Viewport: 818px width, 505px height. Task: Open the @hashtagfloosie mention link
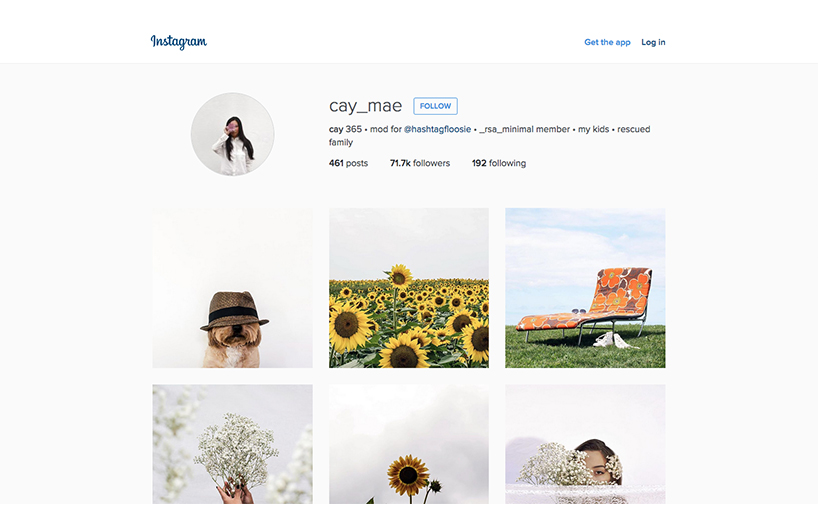437,129
